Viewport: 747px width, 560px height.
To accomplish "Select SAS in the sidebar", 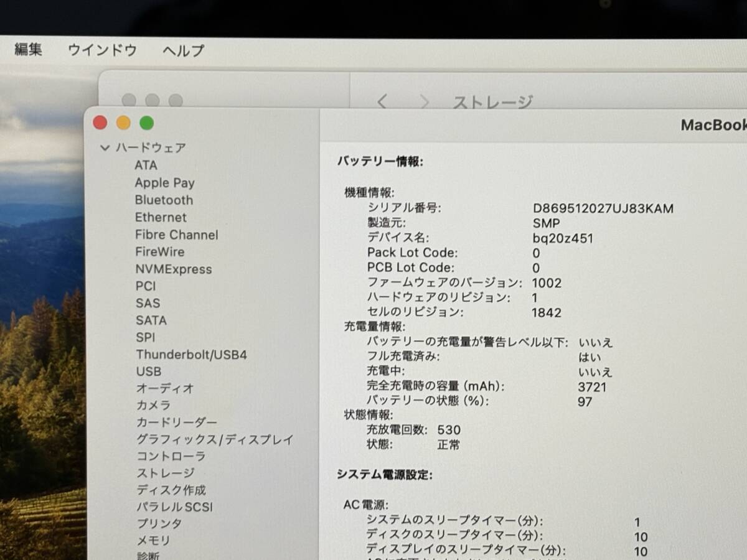I will 148,303.
